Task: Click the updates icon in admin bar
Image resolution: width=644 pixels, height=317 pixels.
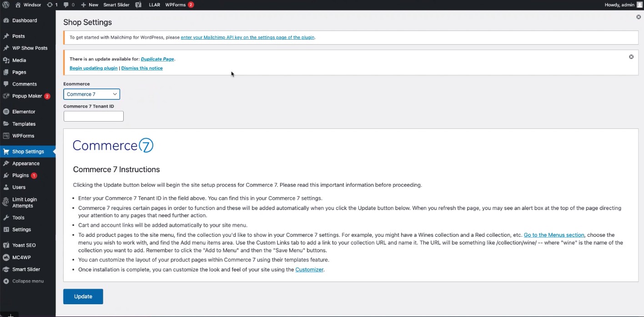Action: 50,5
